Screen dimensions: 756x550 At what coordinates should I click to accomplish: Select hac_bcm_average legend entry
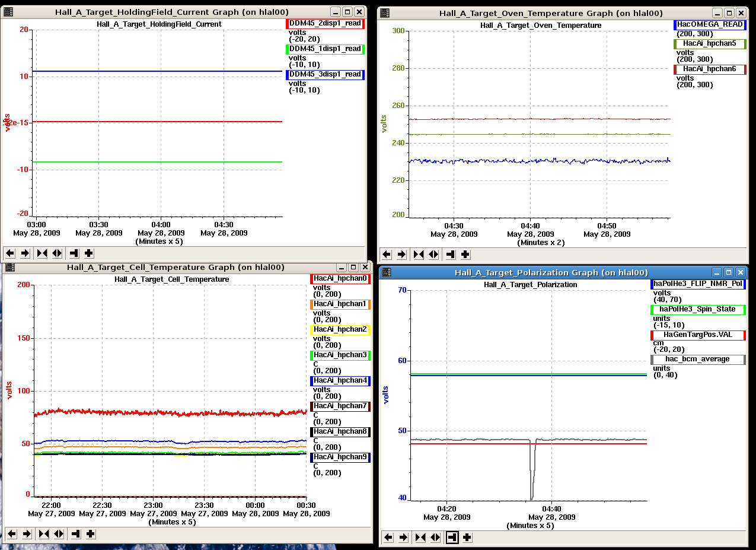point(698,360)
